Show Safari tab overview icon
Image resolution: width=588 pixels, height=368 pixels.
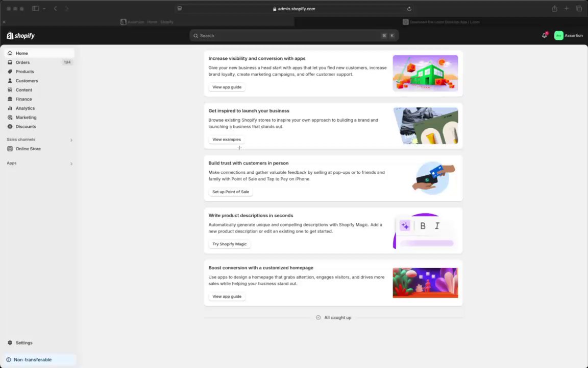pyautogui.click(x=579, y=9)
